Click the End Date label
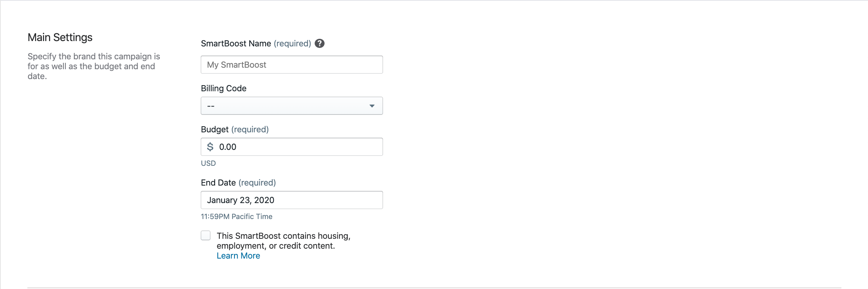Screen dimensions: 868x289 pos(218,183)
